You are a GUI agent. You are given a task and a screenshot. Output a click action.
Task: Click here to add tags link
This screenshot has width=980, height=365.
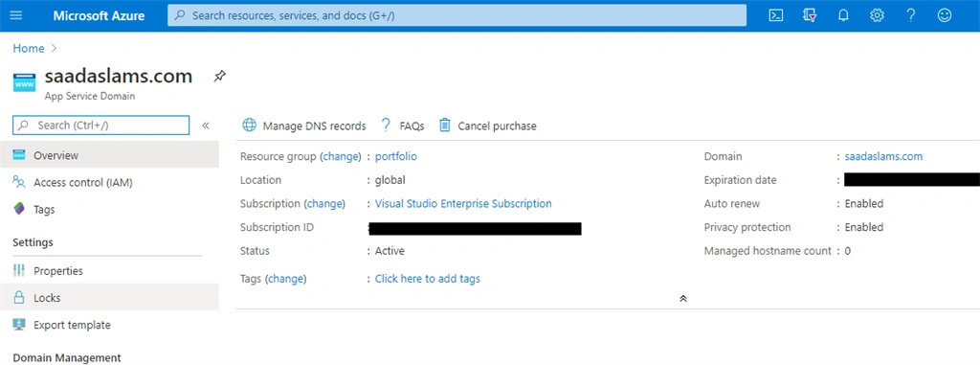(428, 279)
